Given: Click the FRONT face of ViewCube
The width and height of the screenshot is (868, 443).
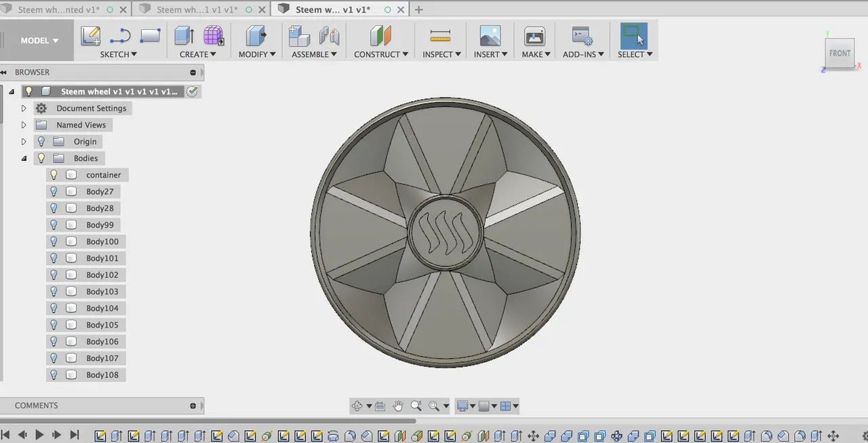Looking at the screenshot, I should pyautogui.click(x=840, y=53).
